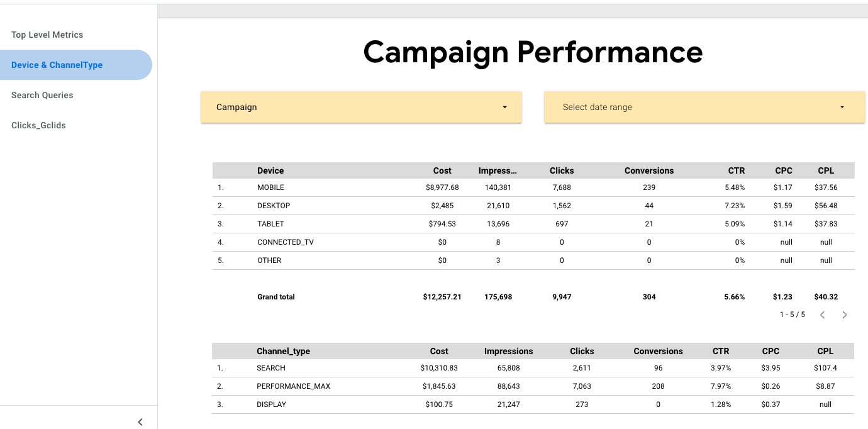Sort Channel table by Clicks header
868x429 pixels.
coord(582,351)
